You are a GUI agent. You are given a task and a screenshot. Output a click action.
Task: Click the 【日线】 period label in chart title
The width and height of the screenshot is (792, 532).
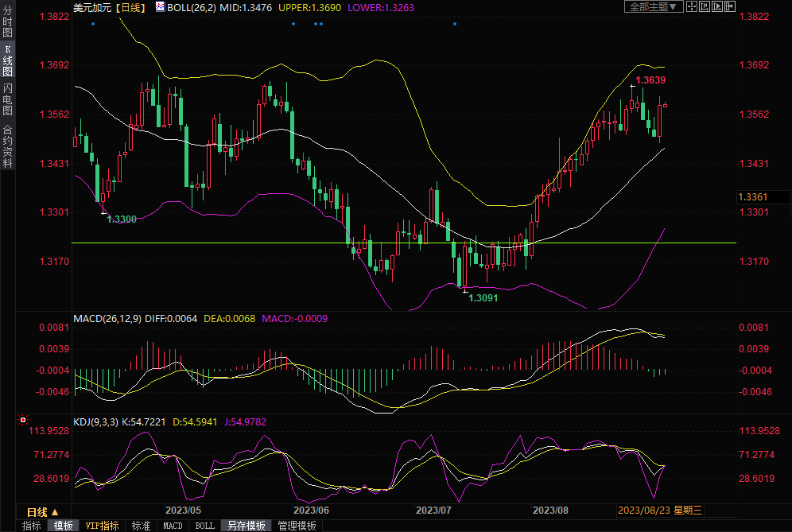131,7
